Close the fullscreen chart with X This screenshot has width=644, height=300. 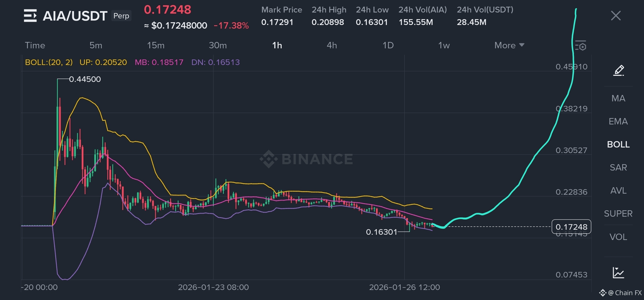click(616, 16)
